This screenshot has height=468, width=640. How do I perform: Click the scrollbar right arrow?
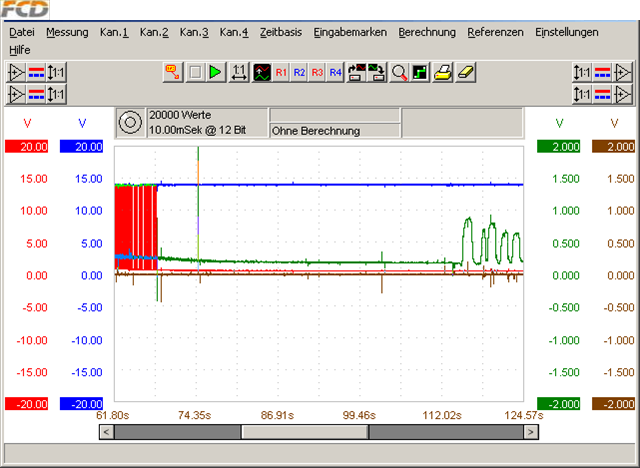pos(530,432)
